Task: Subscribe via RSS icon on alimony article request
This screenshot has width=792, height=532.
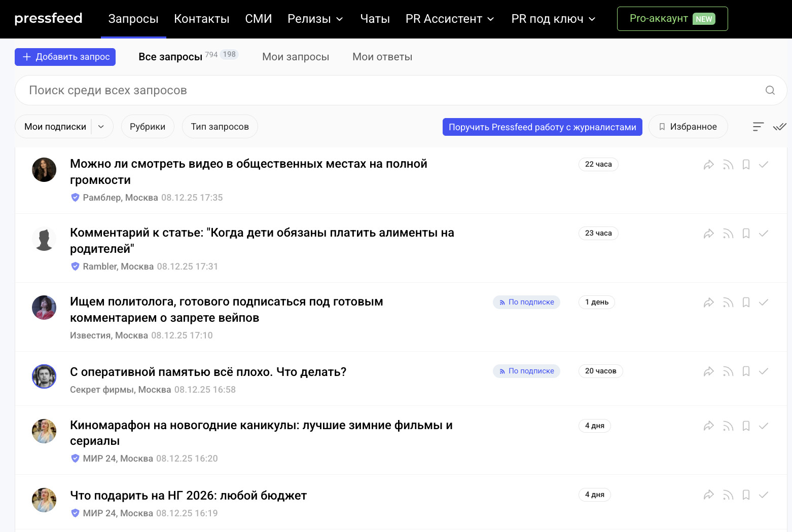Action: (728, 234)
